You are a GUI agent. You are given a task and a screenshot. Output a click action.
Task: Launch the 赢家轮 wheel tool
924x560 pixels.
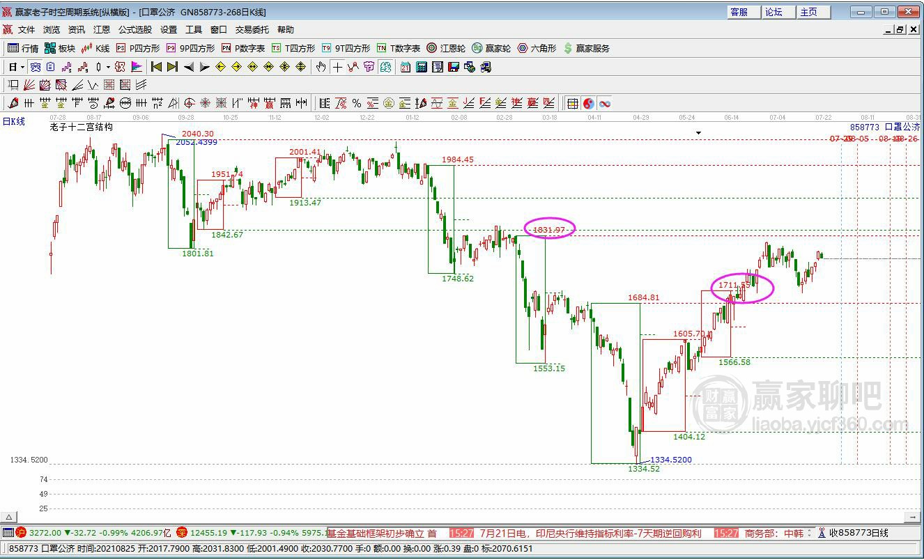click(491, 48)
